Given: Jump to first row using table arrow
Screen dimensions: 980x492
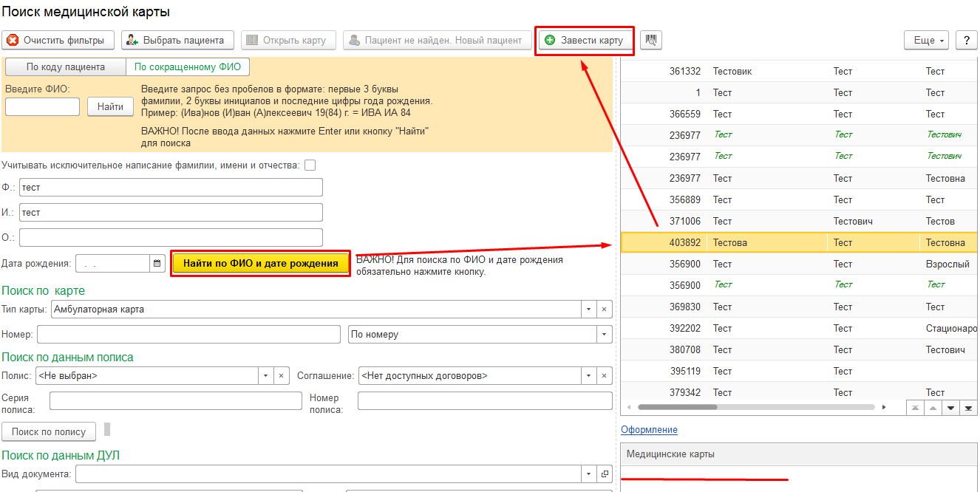Looking at the screenshot, I should click(x=916, y=408).
